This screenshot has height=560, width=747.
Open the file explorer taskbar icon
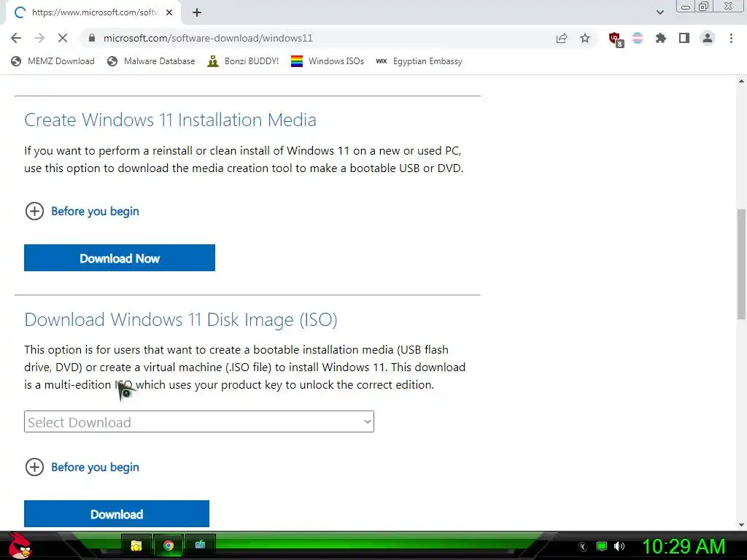point(136,545)
